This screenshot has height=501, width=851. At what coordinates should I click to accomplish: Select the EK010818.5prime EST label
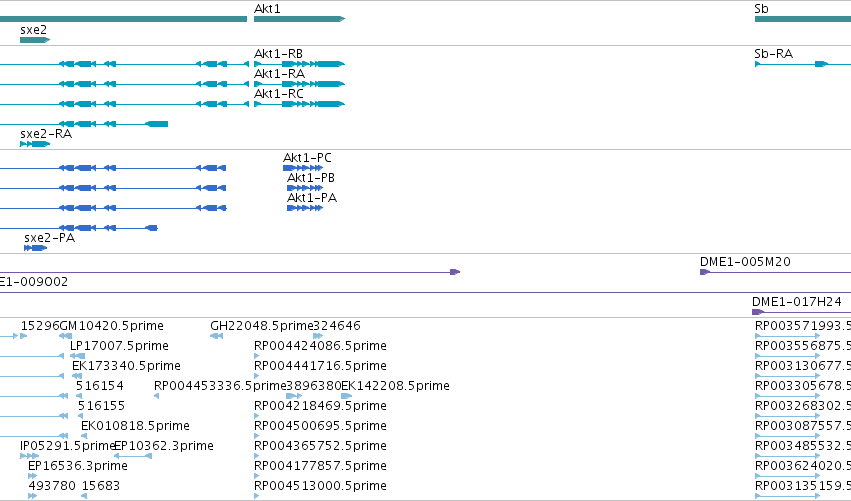[135, 426]
